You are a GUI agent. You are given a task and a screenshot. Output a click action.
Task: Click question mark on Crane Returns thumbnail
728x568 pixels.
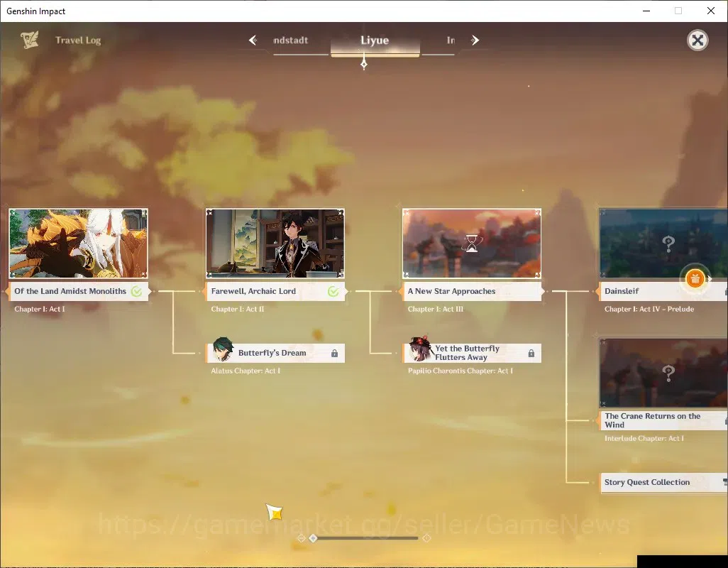[x=668, y=373]
